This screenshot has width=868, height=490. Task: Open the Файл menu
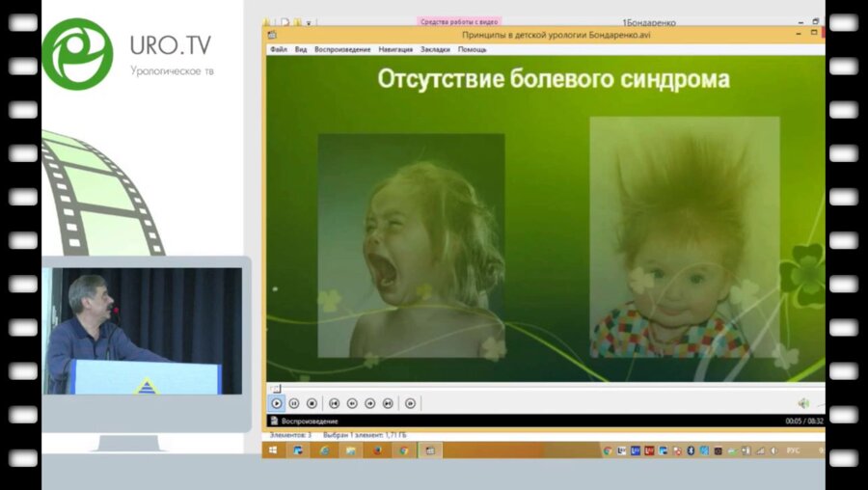coord(278,49)
